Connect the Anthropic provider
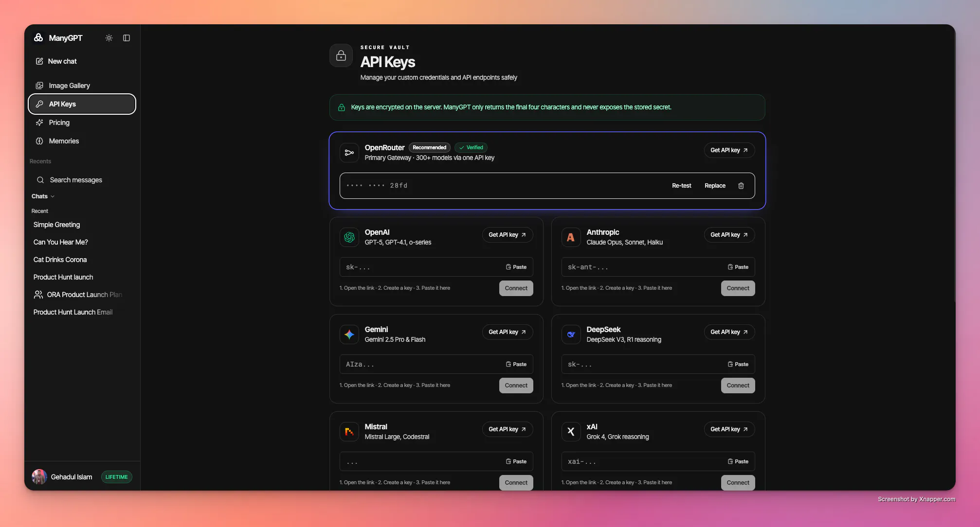Image resolution: width=980 pixels, height=527 pixels. (x=738, y=288)
